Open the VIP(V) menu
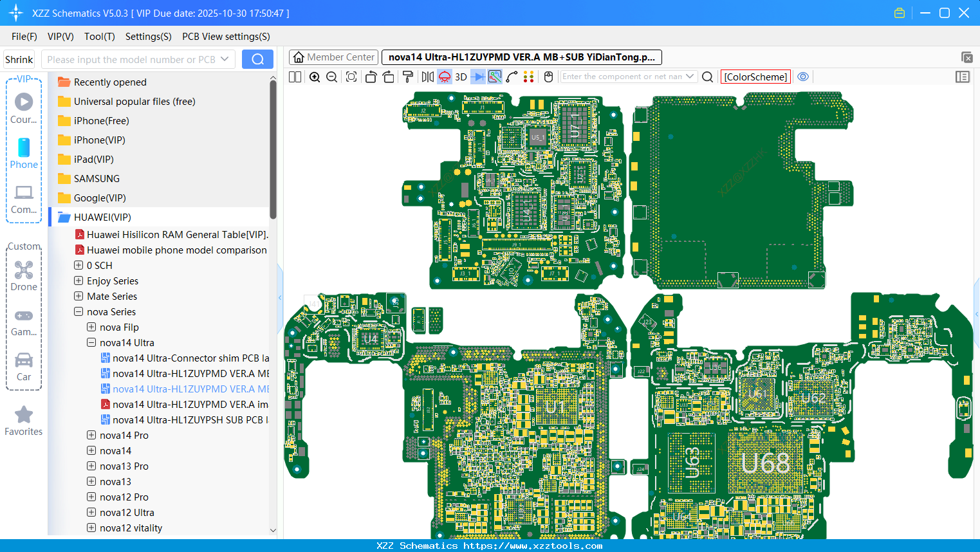Screen dimensions: 980x552 [60, 37]
